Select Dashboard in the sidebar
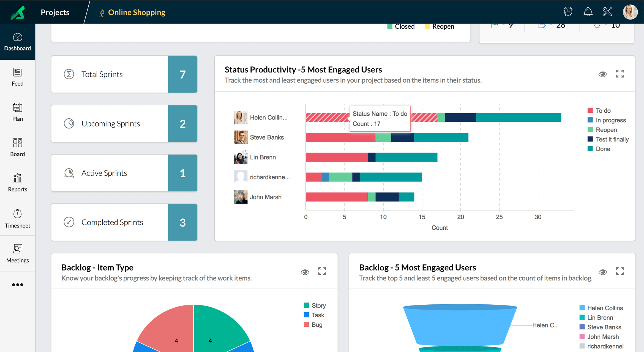644x352 pixels. pyautogui.click(x=18, y=42)
